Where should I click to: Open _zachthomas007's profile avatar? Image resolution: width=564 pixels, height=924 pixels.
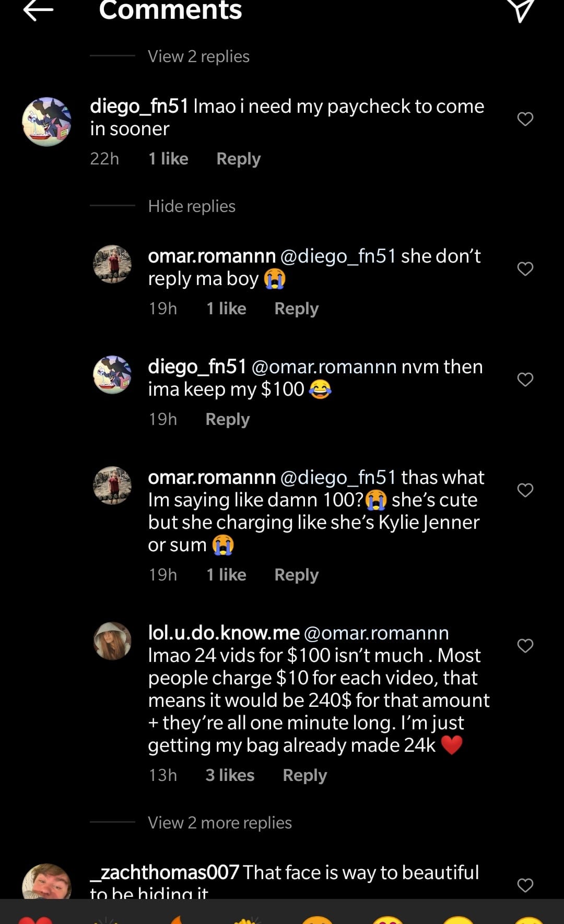47,881
